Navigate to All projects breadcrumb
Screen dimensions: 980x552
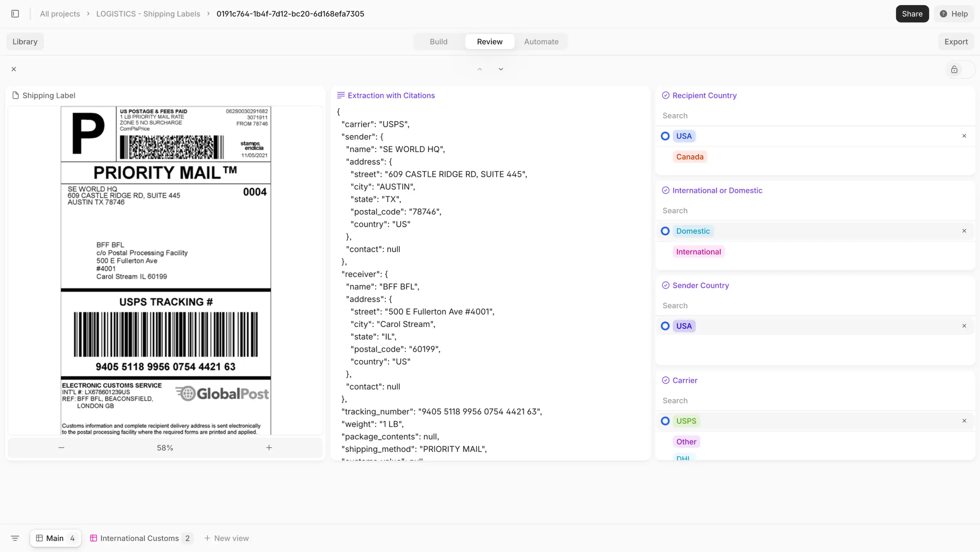(60, 14)
